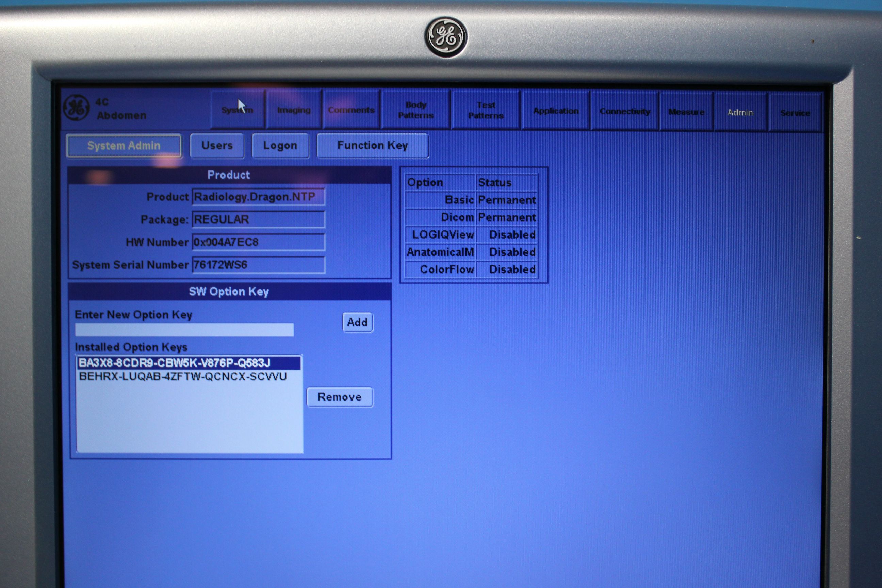Click the Product panel header
This screenshot has width=882, height=588.
(x=229, y=175)
